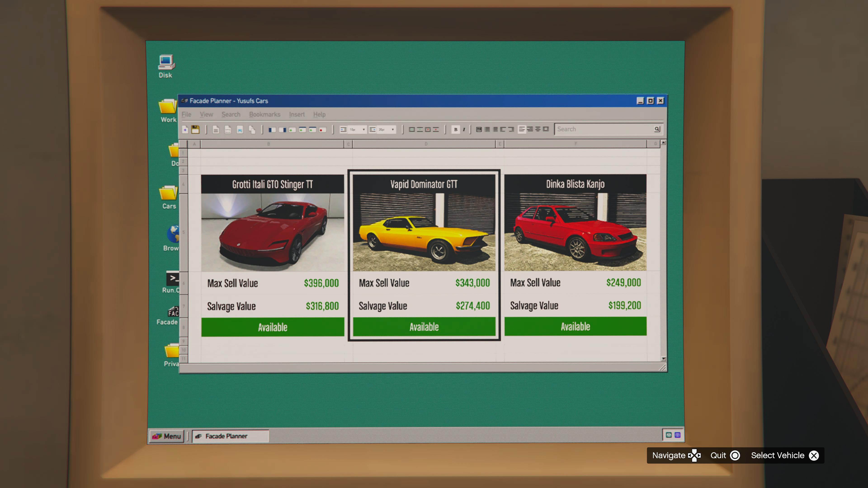Viewport: 868px width, 488px height.
Task: Toggle italic formatting button
Action: [x=464, y=130]
